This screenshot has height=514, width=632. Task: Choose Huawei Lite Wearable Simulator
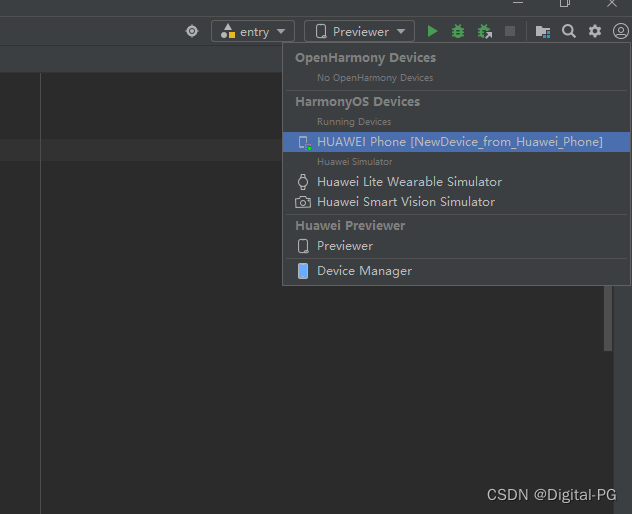[x=456, y=182]
